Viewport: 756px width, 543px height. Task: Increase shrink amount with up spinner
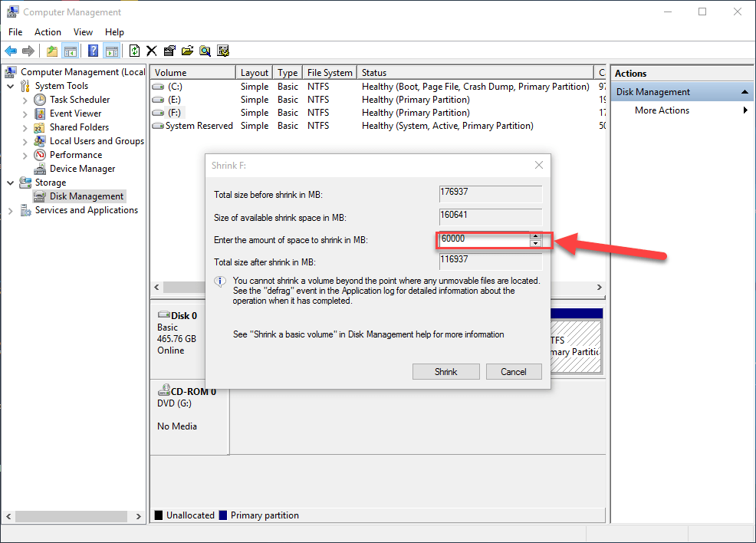tap(536, 235)
